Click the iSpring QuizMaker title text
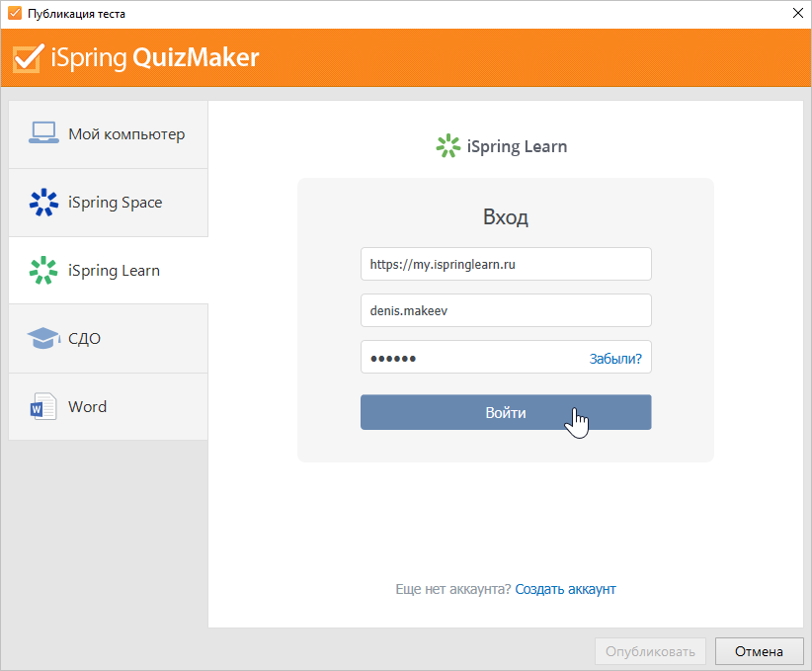 coord(155,58)
